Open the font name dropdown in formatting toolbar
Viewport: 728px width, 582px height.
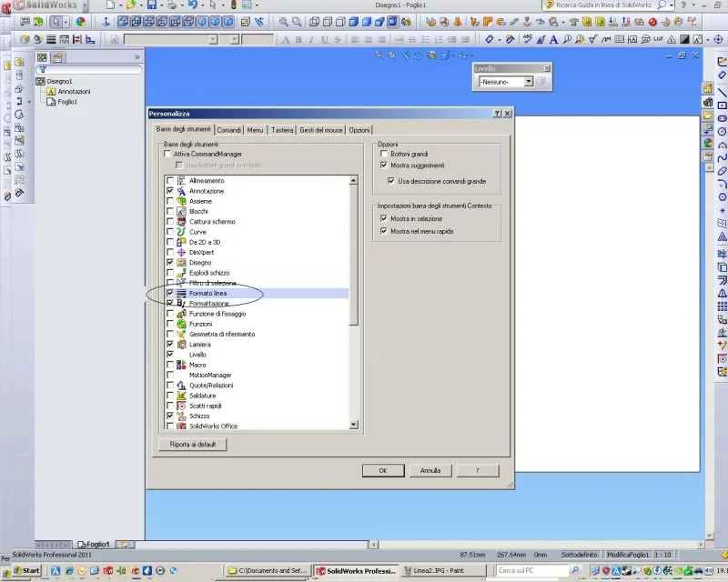[x=213, y=40]
